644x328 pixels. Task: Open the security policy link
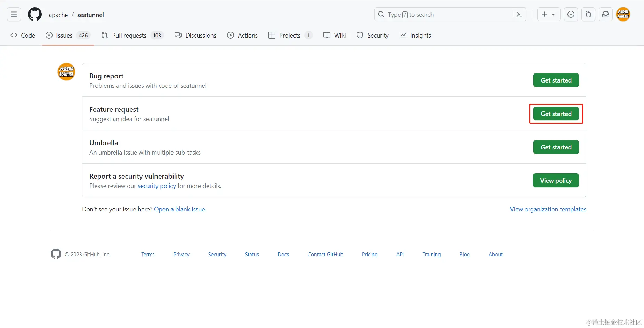157,186
